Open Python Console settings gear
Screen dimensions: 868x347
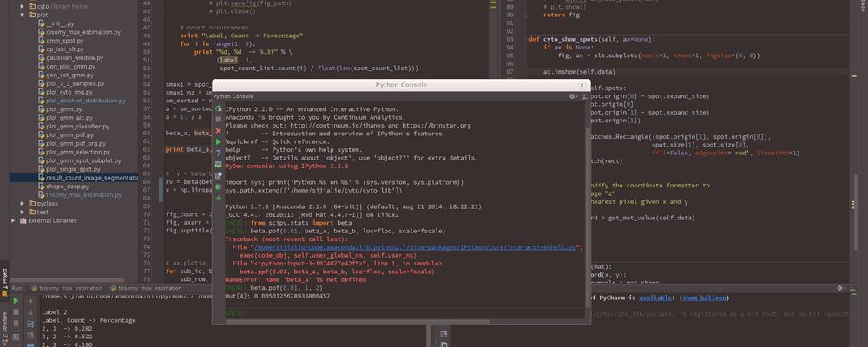pos(573,96)
